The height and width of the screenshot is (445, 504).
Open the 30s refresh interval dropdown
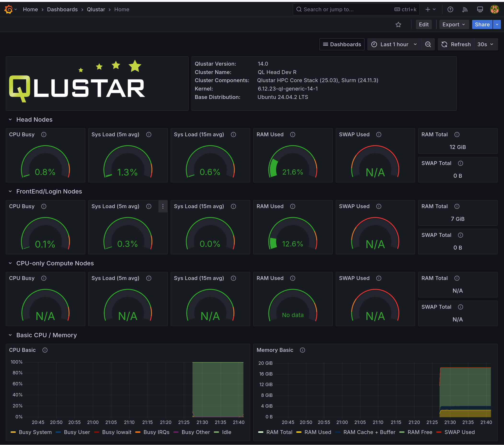pyautogui.click(x=486, y=44)
